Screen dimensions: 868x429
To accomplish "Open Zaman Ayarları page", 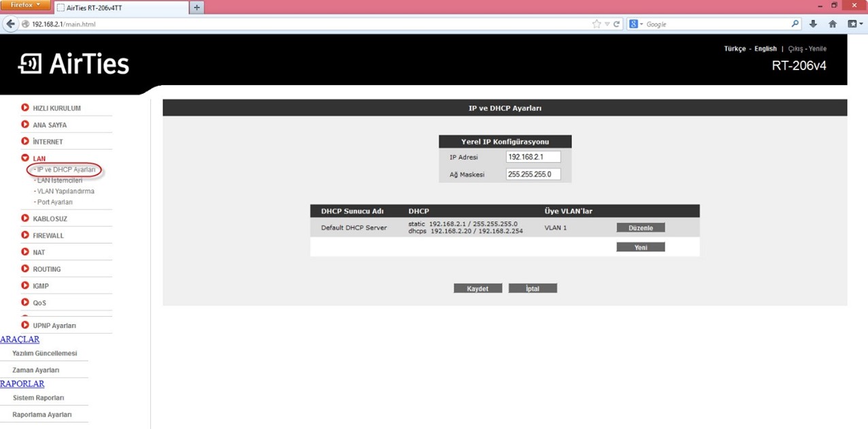I will tap(36, 370).
